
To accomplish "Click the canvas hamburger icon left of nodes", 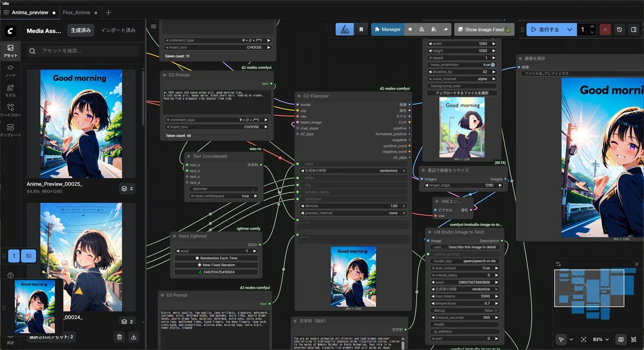I will pyautogui.click(x=153, y=26).
